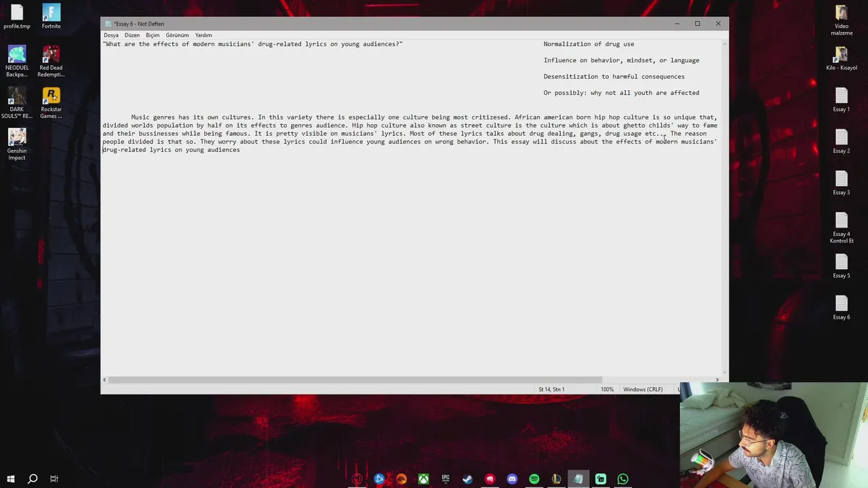The height and width of the screenshot is (488, 868).
Task: Select the Essay 4 Kontrol Et file
Action: pos(842,228)
